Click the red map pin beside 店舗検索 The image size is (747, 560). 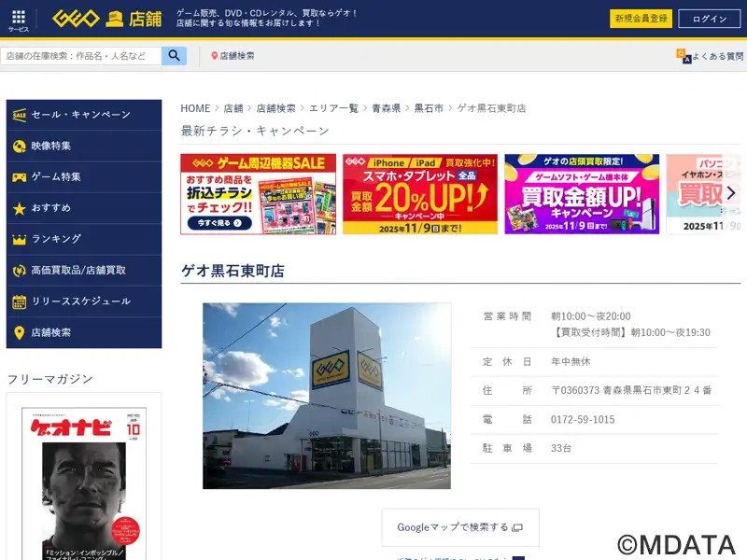pyautogui.click(x=215, y=56)
